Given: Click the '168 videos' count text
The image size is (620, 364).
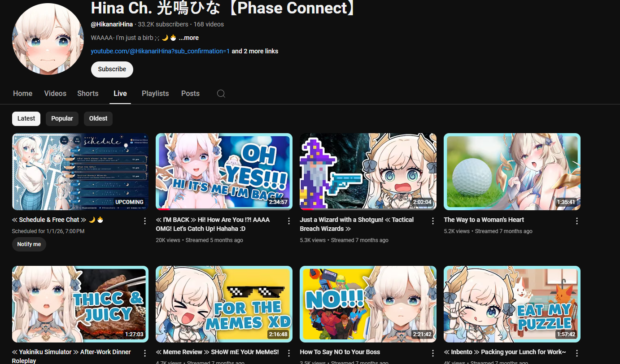Looking at the screenshot, I should click(x=209, y=24).
